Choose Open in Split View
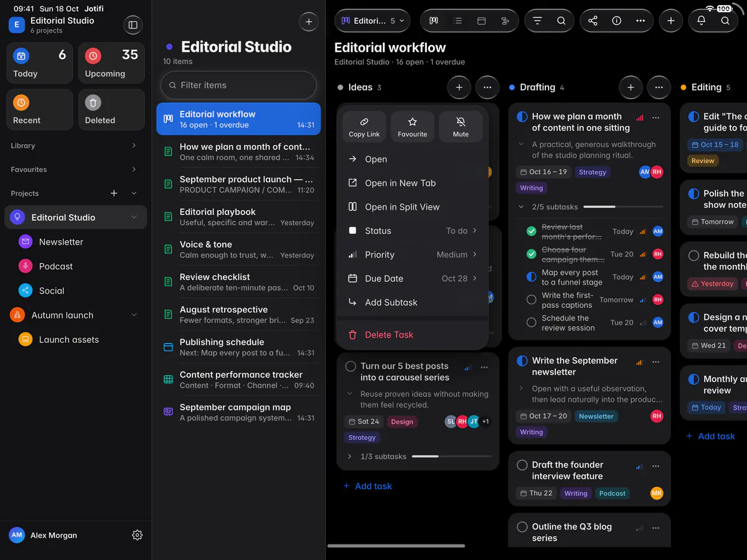This screenshot has height=560, width=747. pos(412,207)
